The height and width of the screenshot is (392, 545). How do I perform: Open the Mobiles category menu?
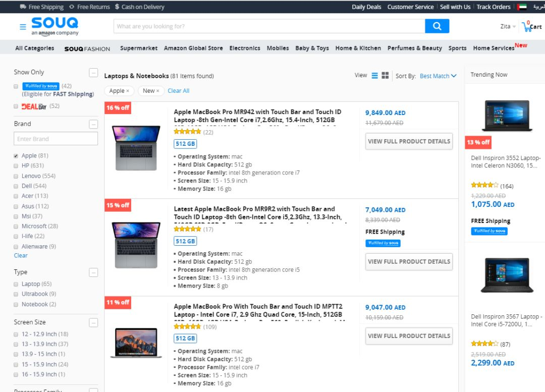point(278,48)
